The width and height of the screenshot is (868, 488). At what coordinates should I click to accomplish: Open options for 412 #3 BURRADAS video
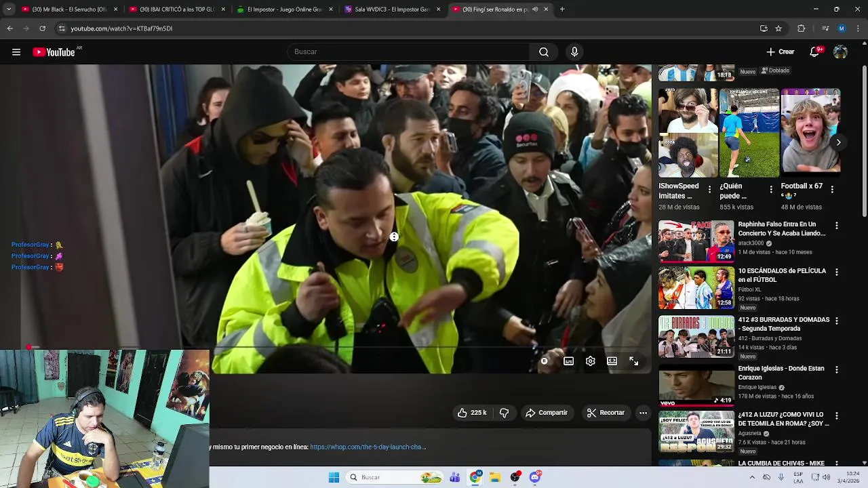pyautogui.click(x=836, y=321)
